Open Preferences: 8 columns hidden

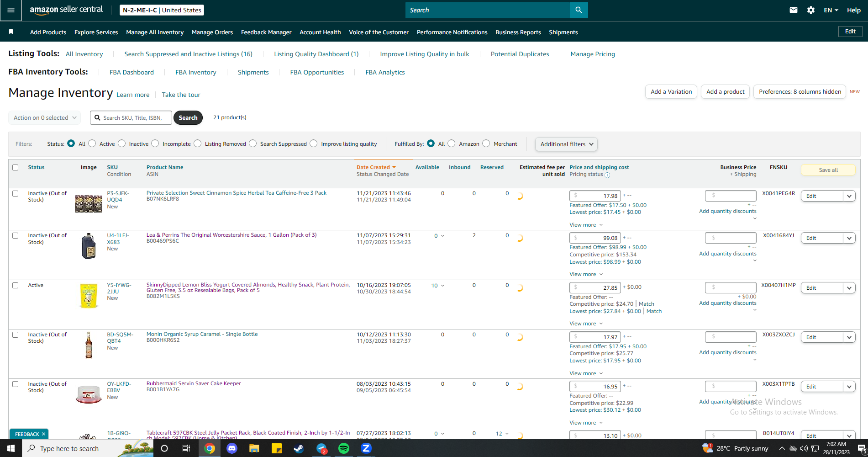(x=800, y=91)
